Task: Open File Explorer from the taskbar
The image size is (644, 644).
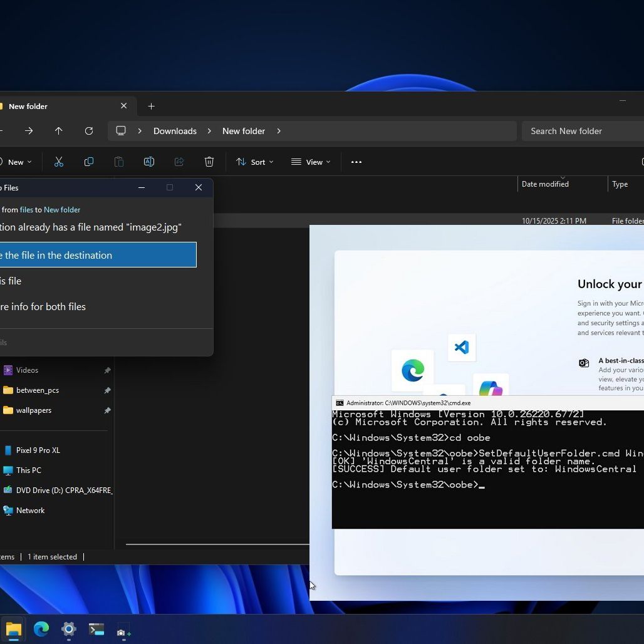Action: click(x=14, y=629)
